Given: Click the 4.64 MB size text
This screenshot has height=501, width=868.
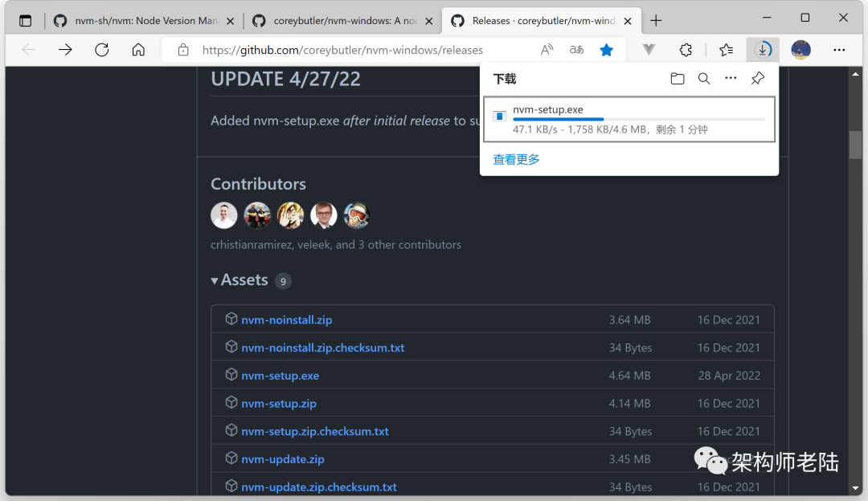Looking at the screenshot, I should 629,376.
